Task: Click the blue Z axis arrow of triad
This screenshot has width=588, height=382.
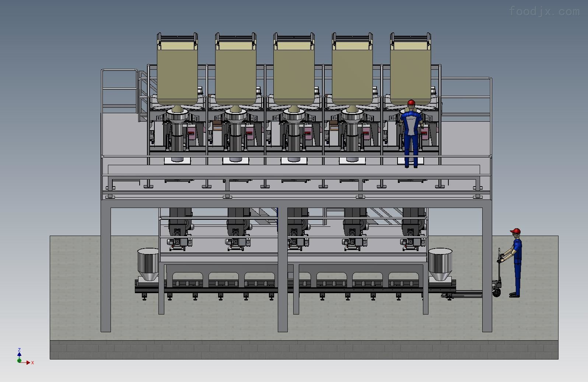Action: 19,354
